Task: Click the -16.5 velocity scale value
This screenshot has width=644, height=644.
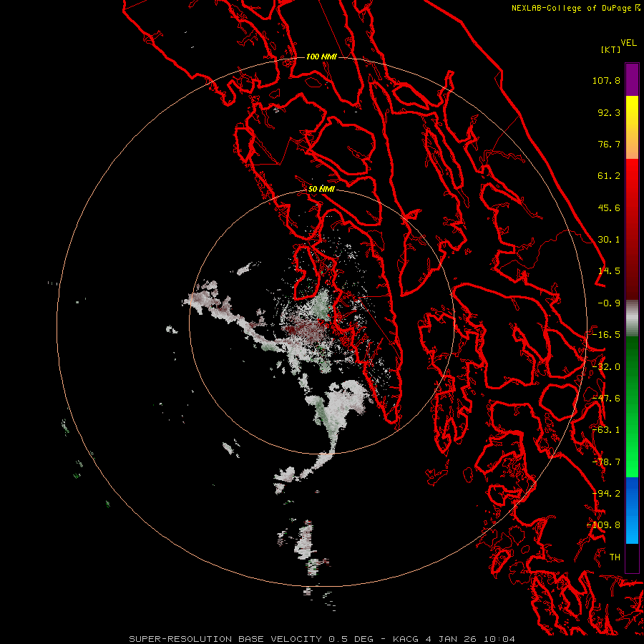Action: (606, 335)
